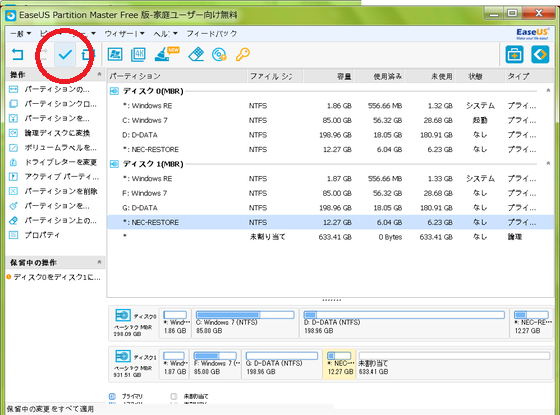Click the 状態 column header

pyautogui.click(x=479, y=76)
